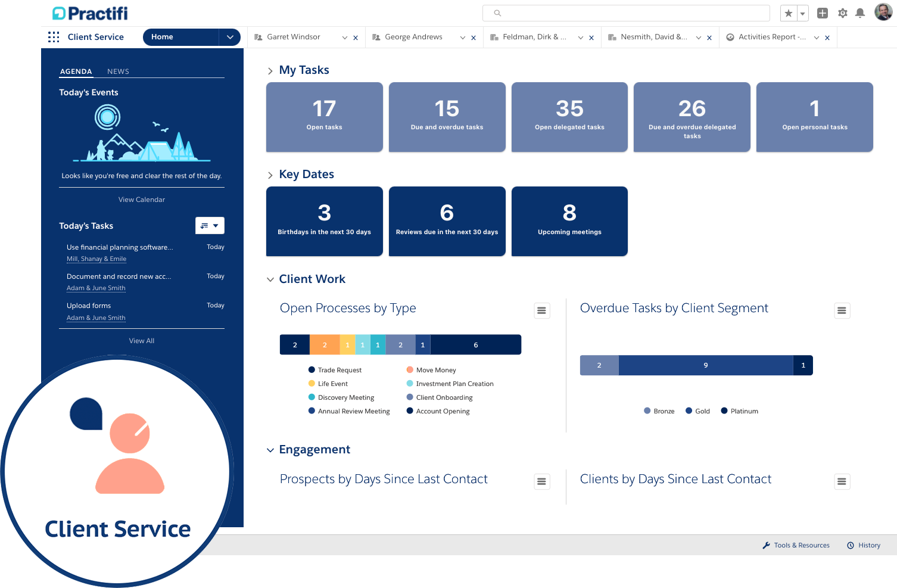Open the Practifi app launcher waffle icon
This screenshot has width=897, height=588.
54,37
